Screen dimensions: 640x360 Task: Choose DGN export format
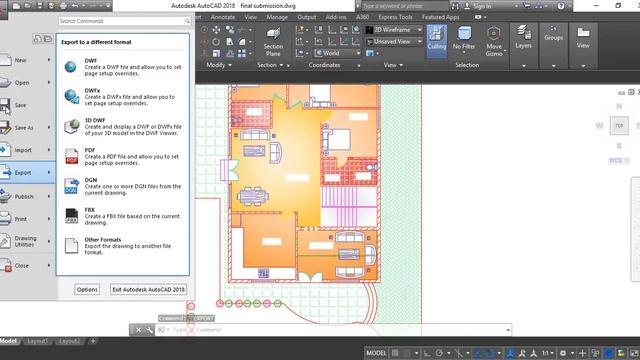122,186
